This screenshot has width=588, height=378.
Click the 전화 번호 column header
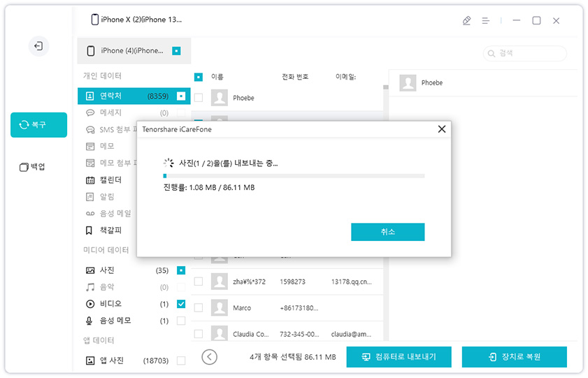pyautogui.click(x=295, y=77)
